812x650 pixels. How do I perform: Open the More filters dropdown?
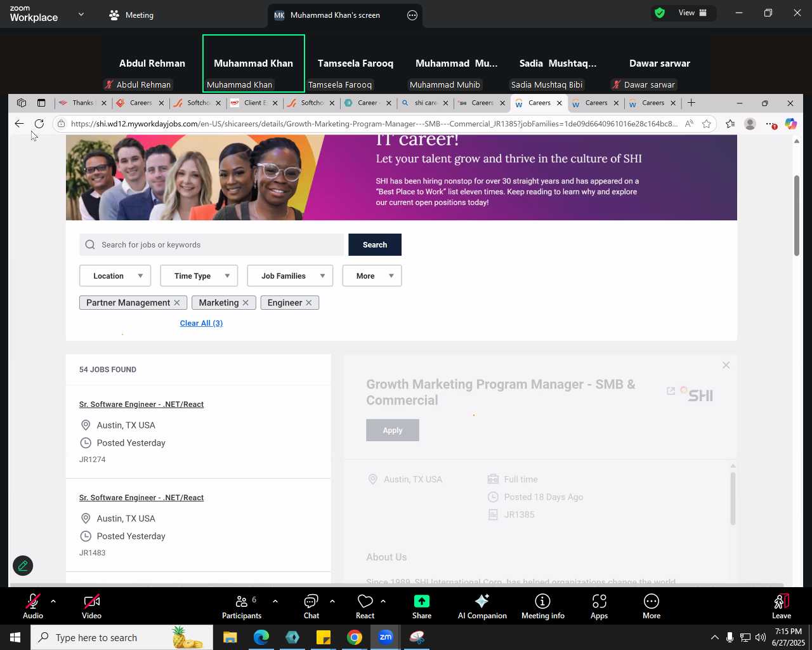372,275
